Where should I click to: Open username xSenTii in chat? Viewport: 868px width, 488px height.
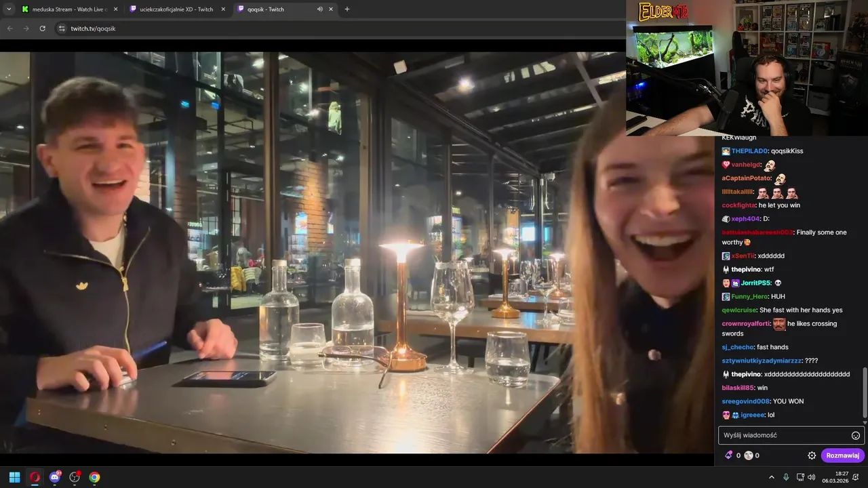(x=744, y=256)
